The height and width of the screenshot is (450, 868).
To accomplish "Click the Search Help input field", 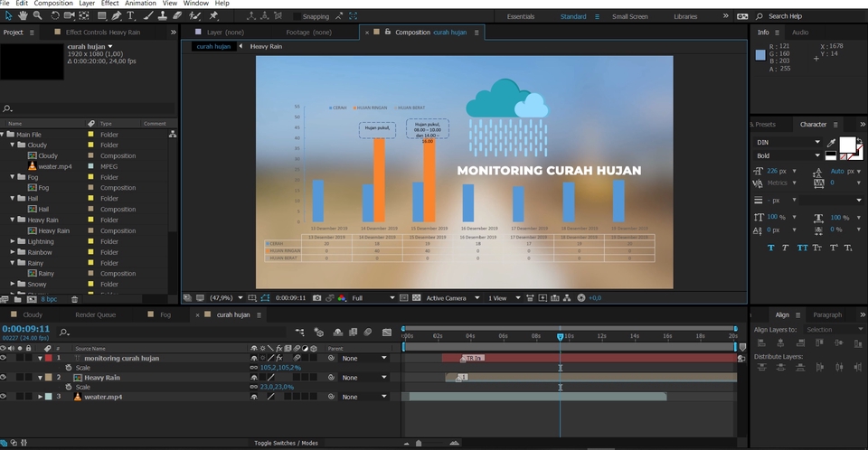I will click(x=786, y=16).
